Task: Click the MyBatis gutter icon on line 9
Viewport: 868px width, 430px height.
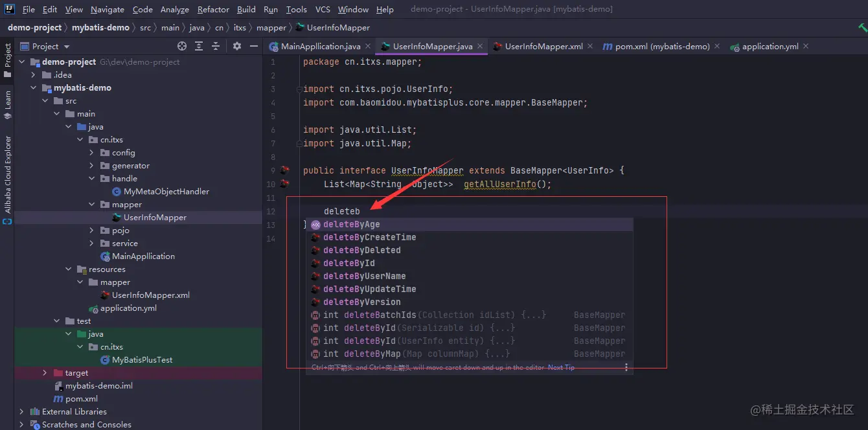Action: 284,170
